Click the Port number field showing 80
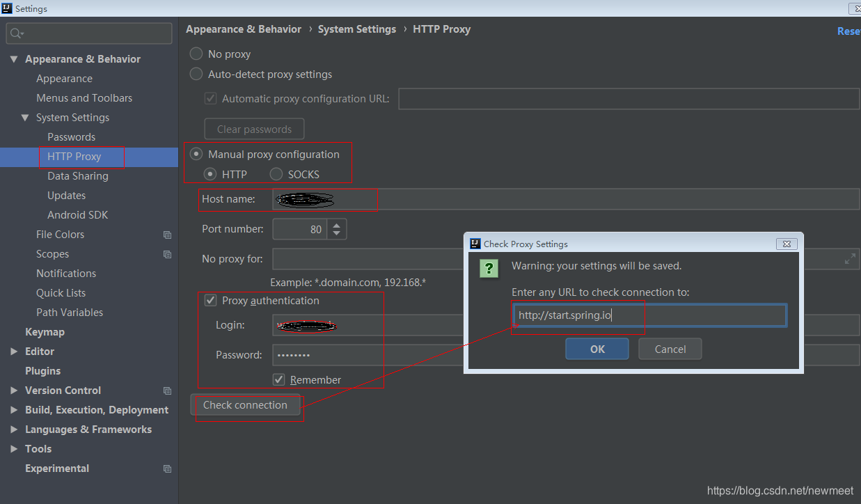 click(301, 229)
